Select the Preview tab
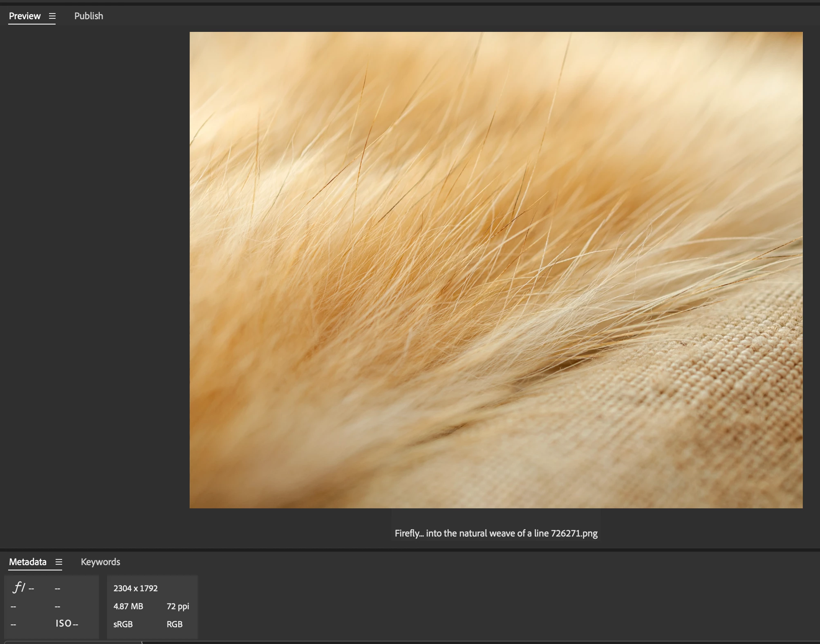The width and height of the screenshot is (820, 644). [25, 16]
